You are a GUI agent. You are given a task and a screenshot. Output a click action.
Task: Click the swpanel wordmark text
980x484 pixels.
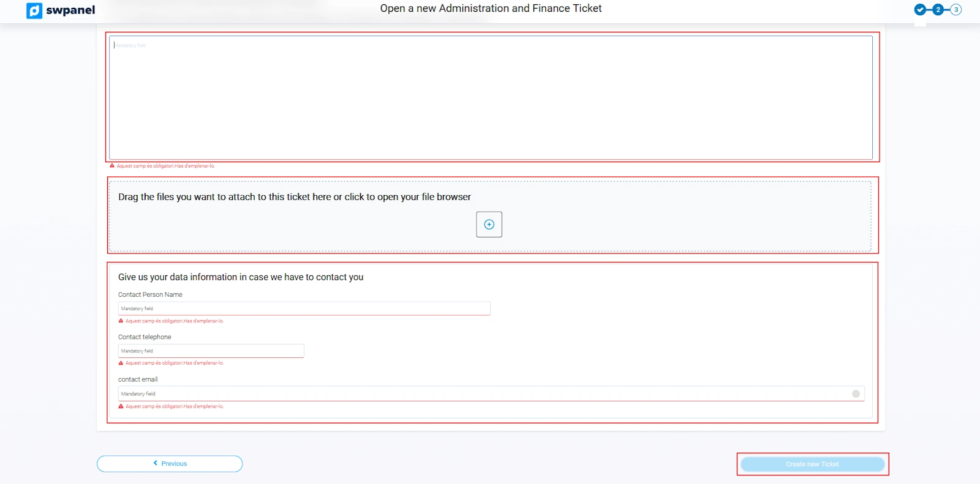(70, 10)
